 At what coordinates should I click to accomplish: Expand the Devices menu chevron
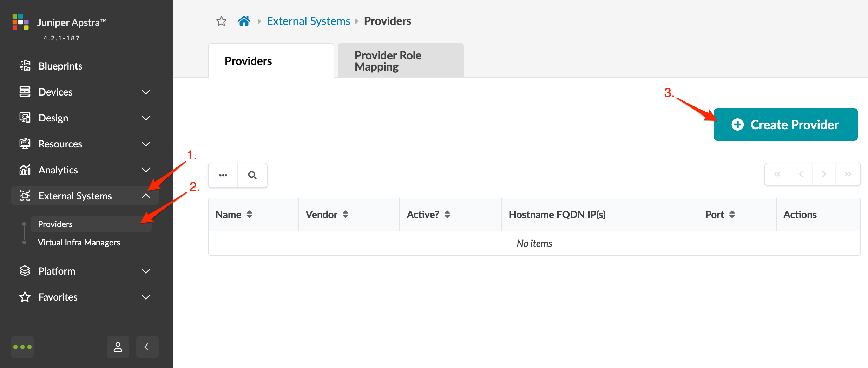[x=146, y=92]
